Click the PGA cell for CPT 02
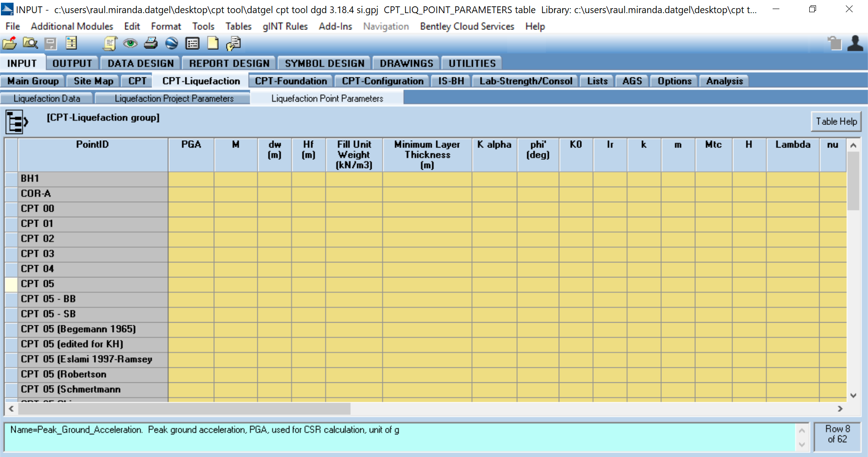 pyautogui.click(x=191, y=239)
